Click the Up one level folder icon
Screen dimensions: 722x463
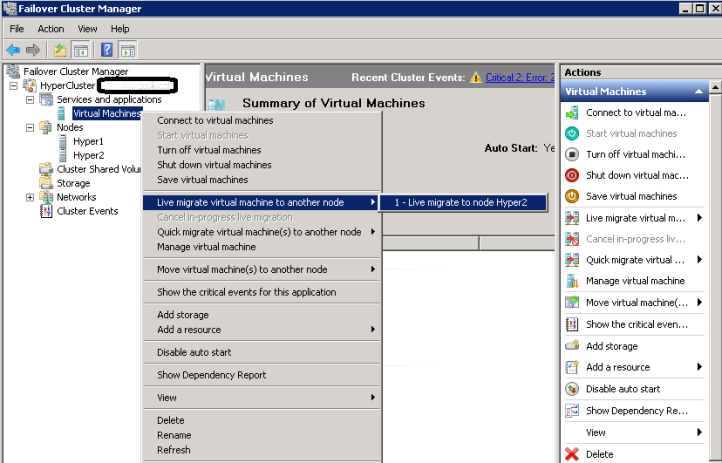60,50
